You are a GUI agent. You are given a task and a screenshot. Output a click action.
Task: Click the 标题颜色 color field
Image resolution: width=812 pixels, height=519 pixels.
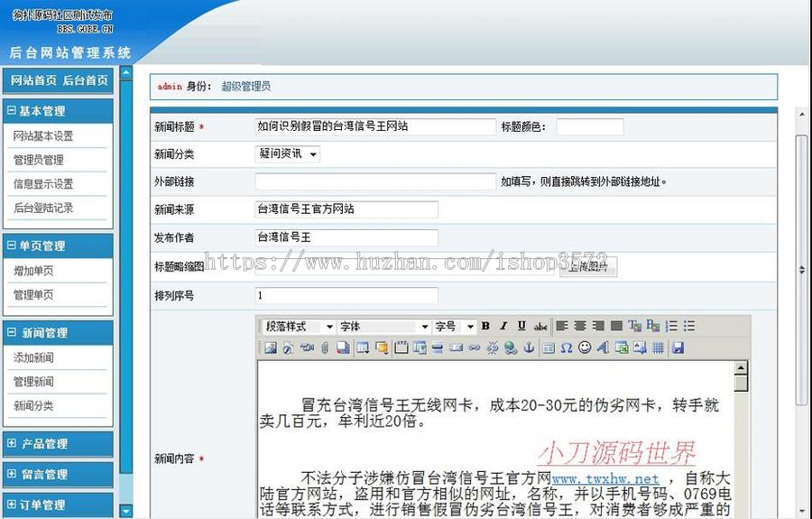[x=590, y=127]
